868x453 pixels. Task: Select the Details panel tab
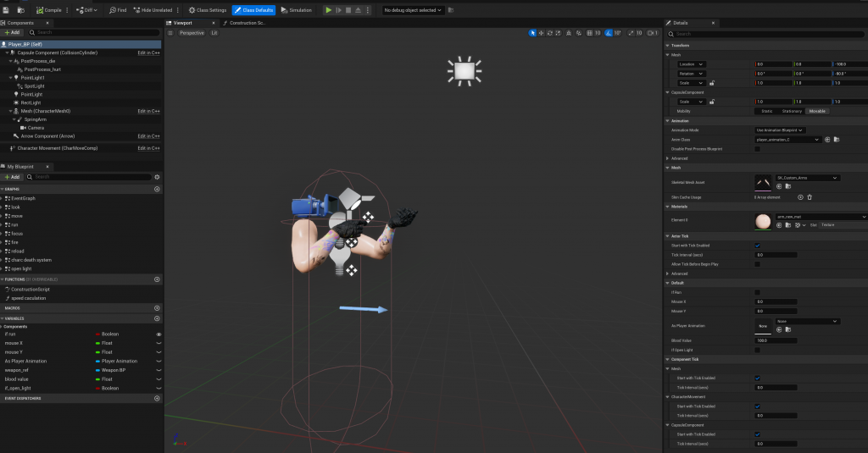681,23
